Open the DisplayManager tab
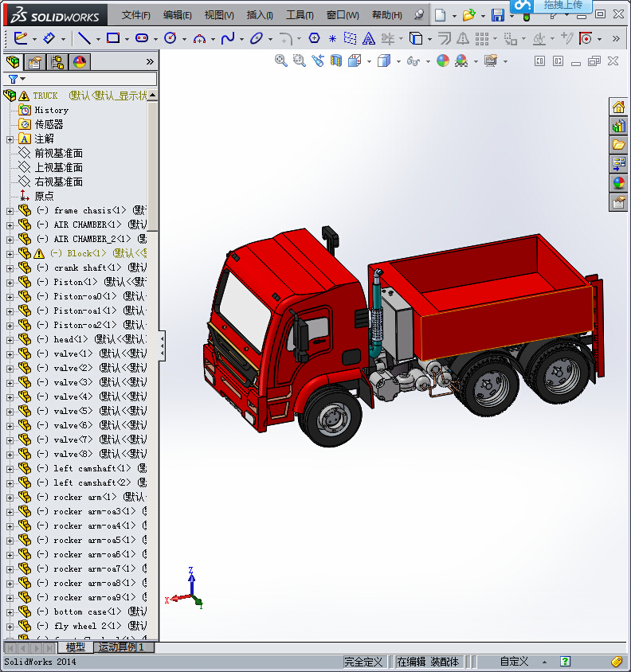The width and height of the screenshot is (631, 672). click(80, 62)
